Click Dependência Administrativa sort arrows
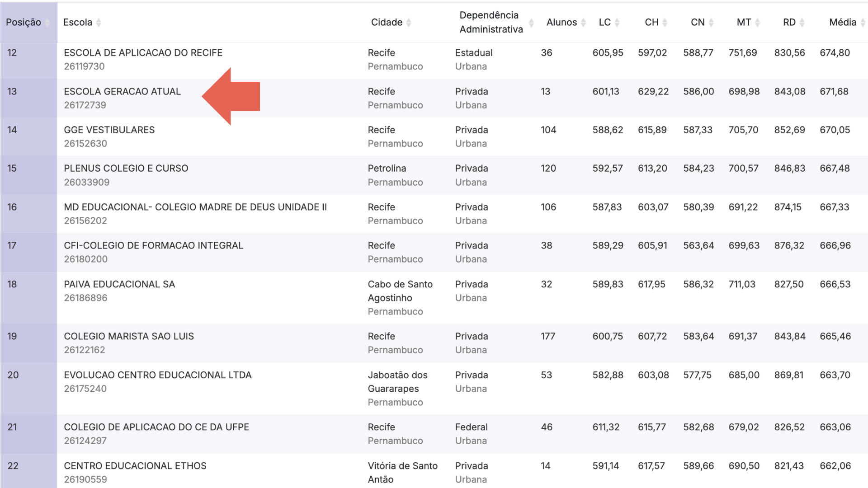Screen dimensions: 868x488 tap(531, 23)
